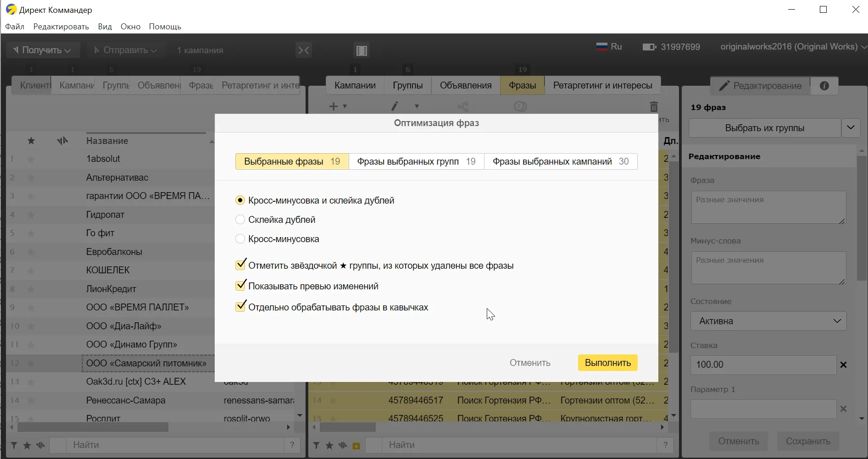
Task: Clear the Ставка value with X icon
Action: pos(843,365)
